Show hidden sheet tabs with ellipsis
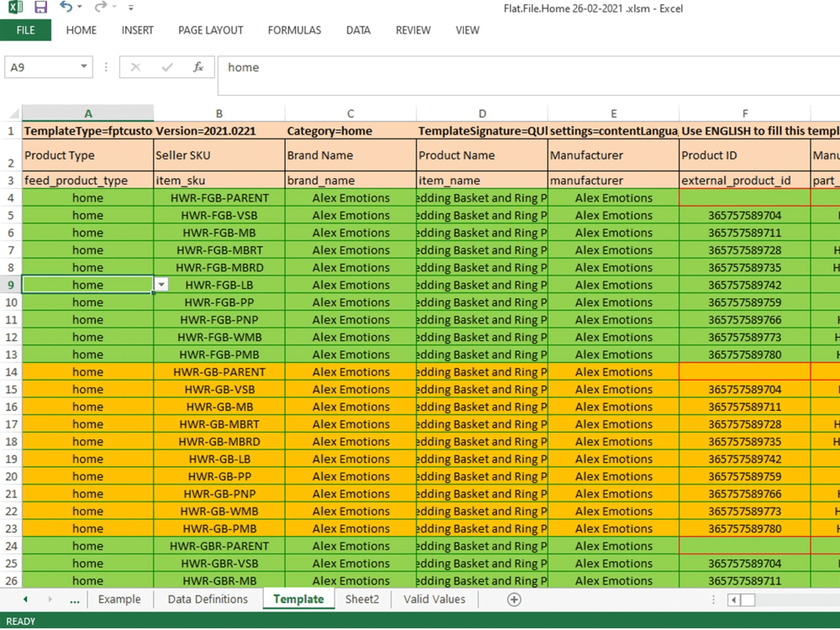 [75, 600]
